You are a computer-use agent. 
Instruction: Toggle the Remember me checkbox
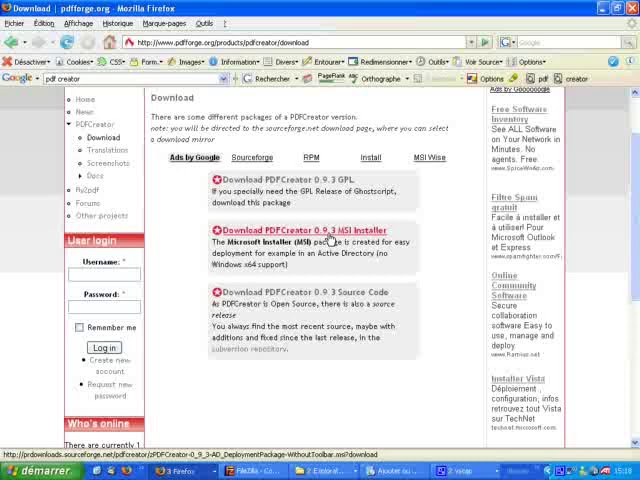(x=79, y=327)
